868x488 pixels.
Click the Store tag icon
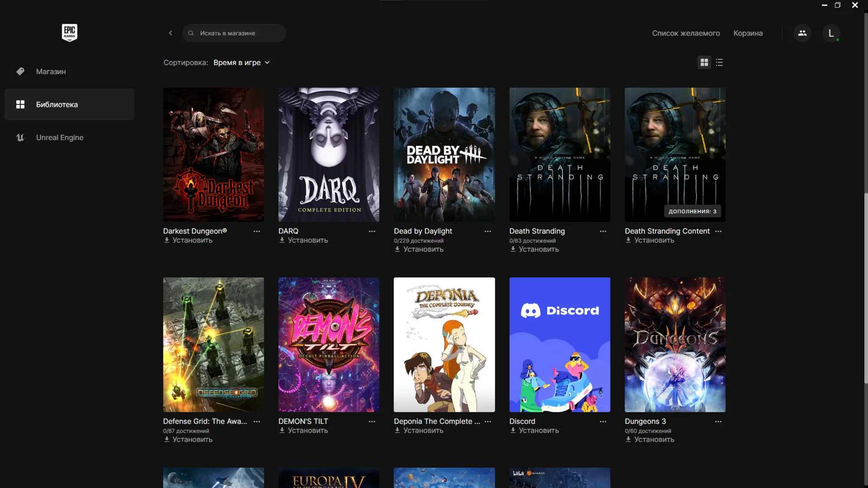point(20,71)
